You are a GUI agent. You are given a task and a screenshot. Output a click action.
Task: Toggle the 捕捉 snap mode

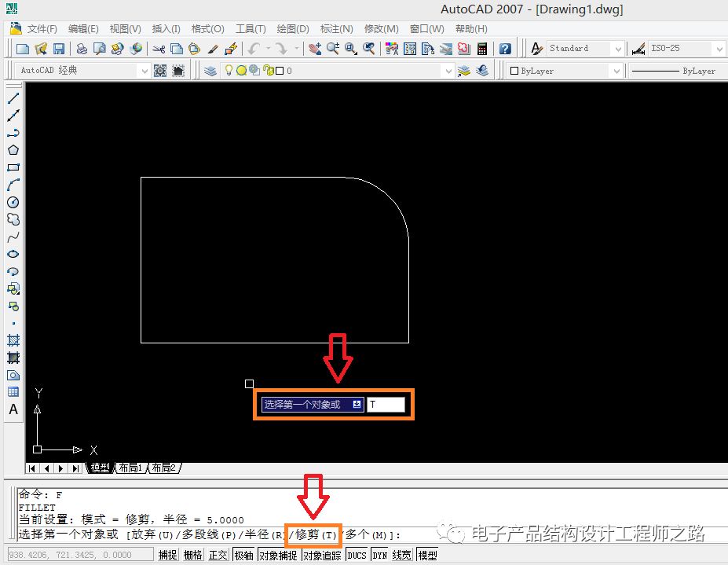tap(167, 555)
